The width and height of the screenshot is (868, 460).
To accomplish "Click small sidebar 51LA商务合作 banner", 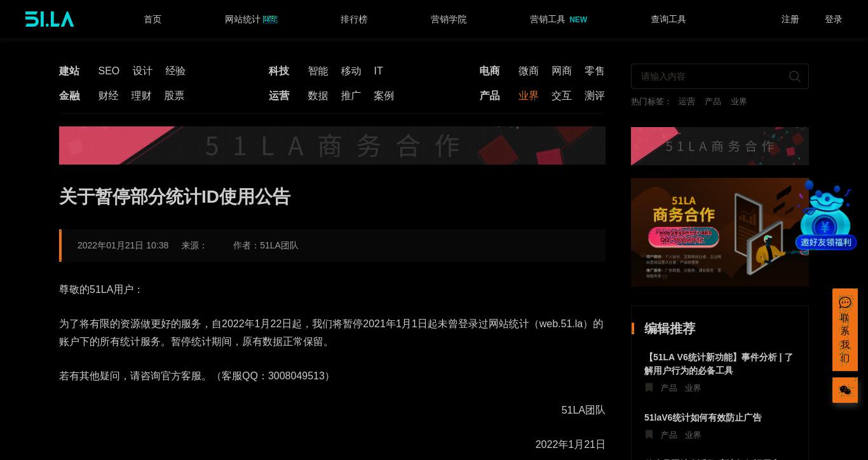I will click(x=720, y=146).
